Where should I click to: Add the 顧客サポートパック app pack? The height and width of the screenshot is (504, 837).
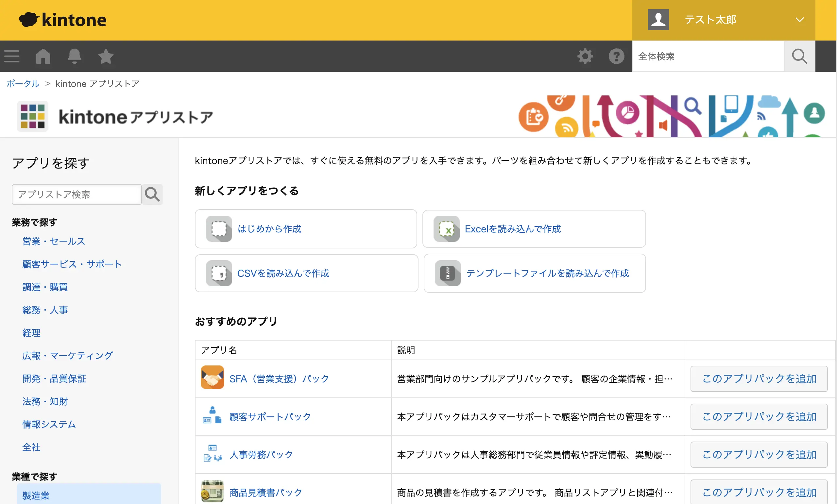pyautogui.click(x=759, y=416)
